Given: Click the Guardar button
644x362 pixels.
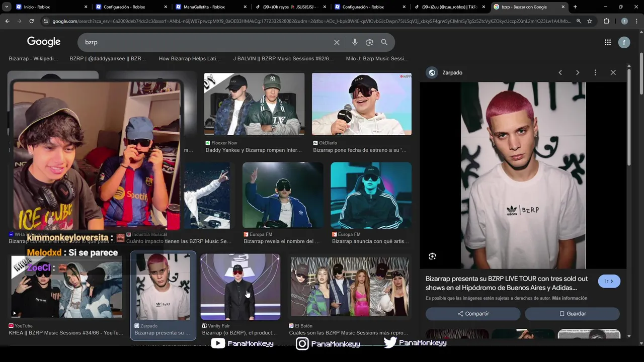Looking at the screenshot, I should (572, 314).
